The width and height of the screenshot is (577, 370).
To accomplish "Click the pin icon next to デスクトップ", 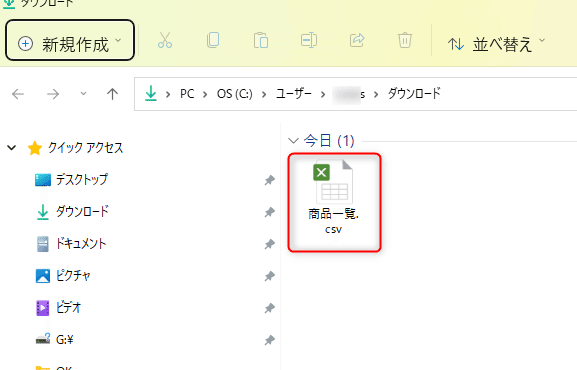I will coord(270,180).
